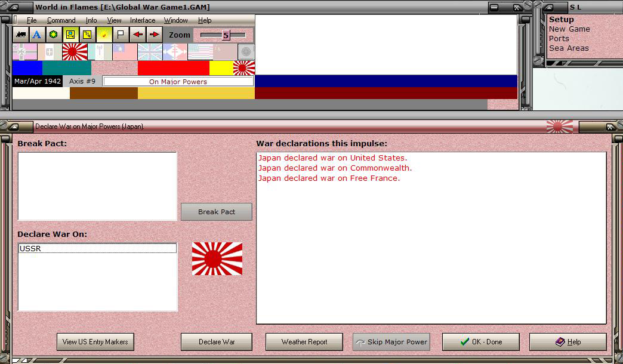Click the yellow segment beside the Japan flag
This screenshot has height=364, width=623.
tap(221, 68)
